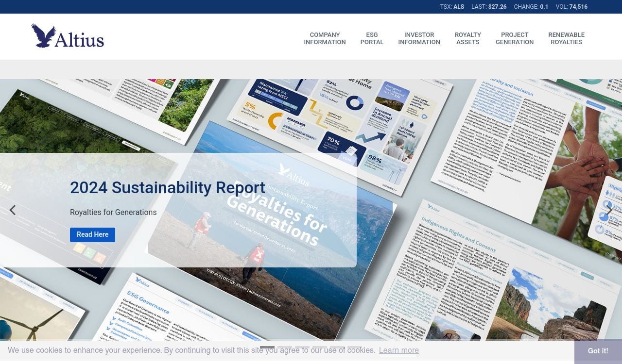The width and height of the screenshot is (622, 364).
Task: Click the Altius eagle logo
Action: (x=68, y=36)
